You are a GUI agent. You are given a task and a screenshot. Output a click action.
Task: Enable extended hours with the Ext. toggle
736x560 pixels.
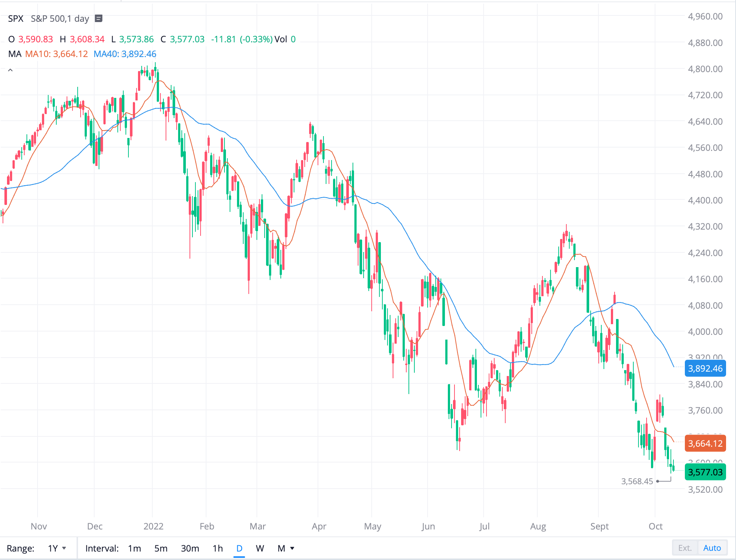coord(685,547)
